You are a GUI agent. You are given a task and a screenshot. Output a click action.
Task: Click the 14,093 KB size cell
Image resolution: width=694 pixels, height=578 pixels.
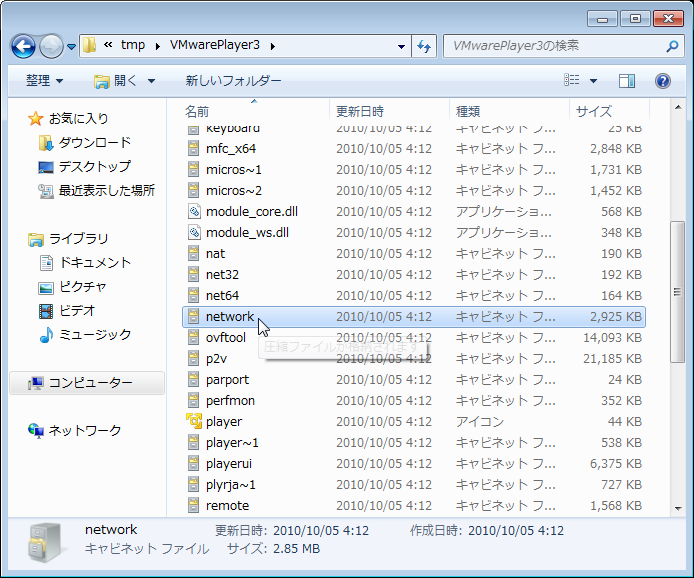coord(613,337)
